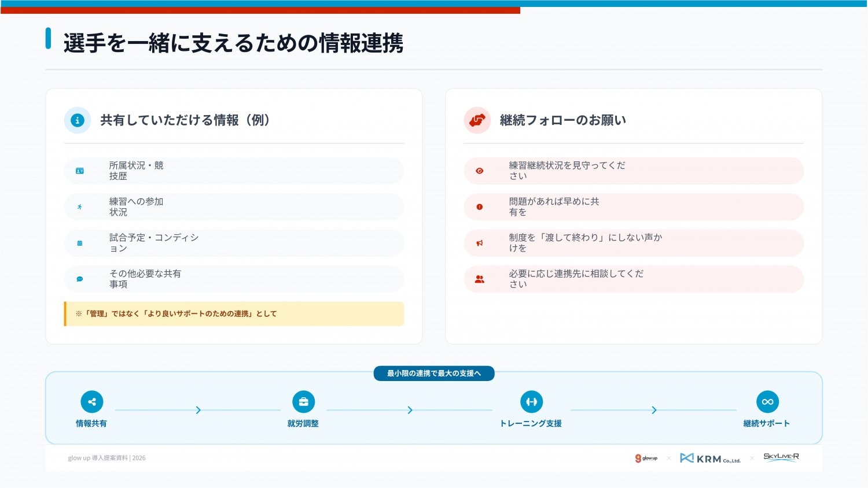Click the infinity icon above 継続サポート
This screenshot has height=488, width=868.
pos(767,402)
